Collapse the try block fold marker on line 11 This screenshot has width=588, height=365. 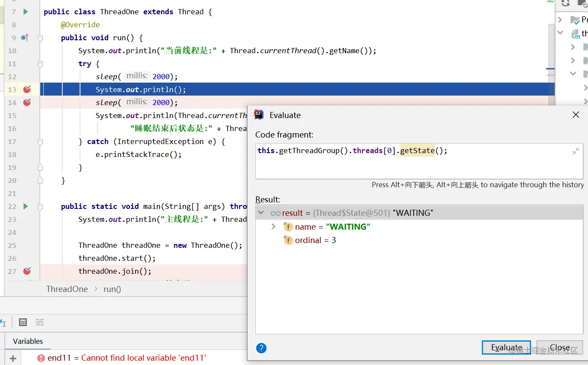point(40,64)
